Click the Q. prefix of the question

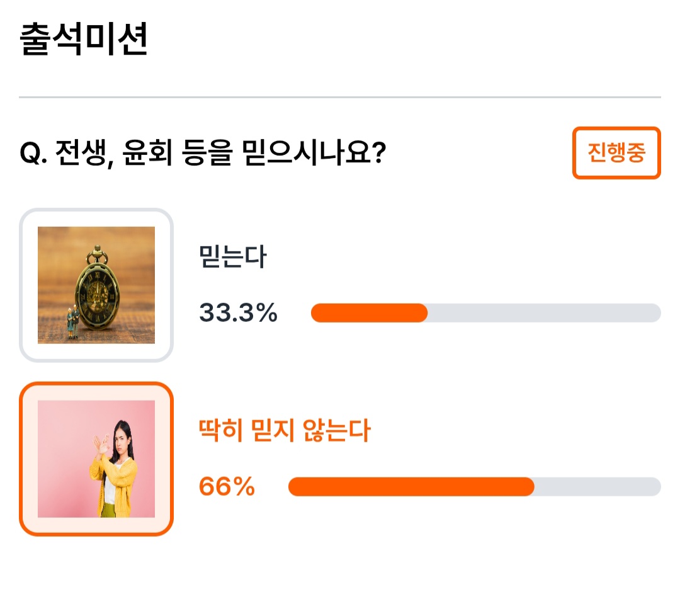(x=33, y=153)
